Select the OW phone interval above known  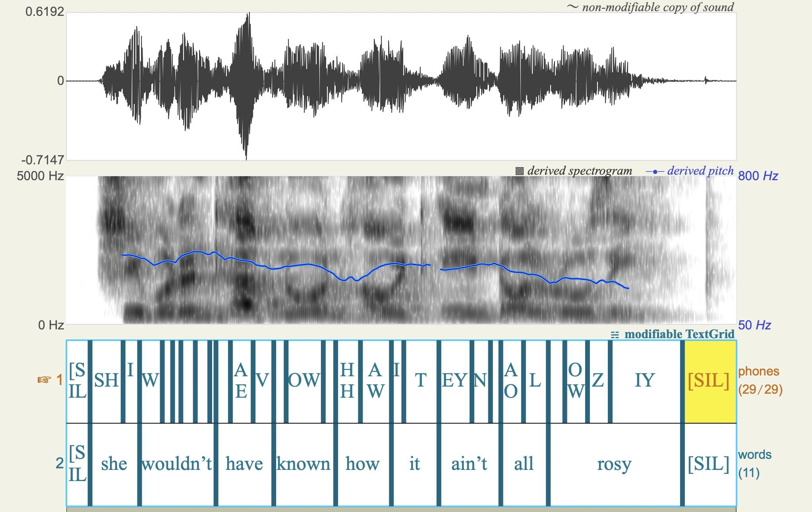pos(304,381)
